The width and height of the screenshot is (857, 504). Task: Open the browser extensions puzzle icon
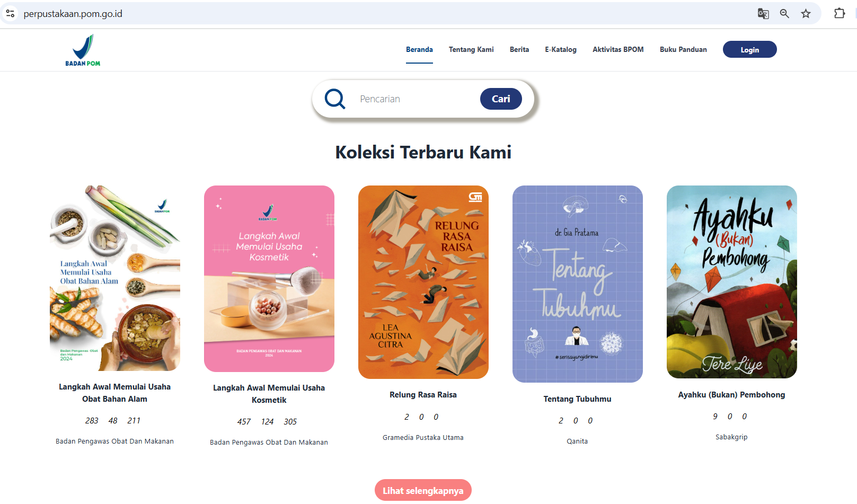(x=840, y=13)
